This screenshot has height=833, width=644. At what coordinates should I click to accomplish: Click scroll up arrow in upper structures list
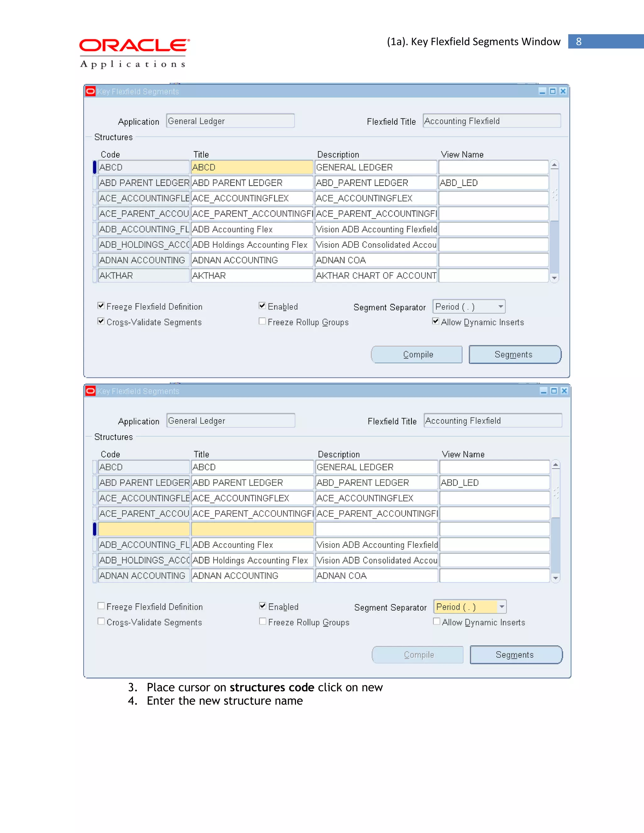(x=554, y=165)
